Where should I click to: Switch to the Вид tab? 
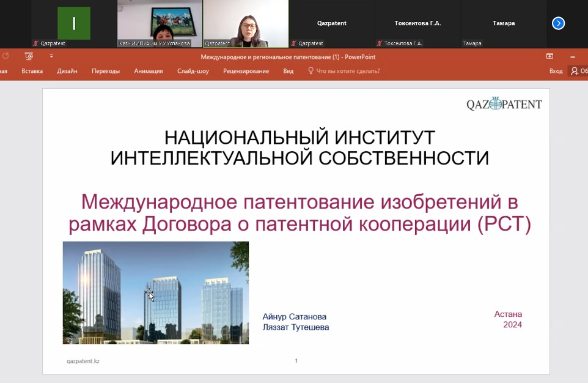[288, 71]
